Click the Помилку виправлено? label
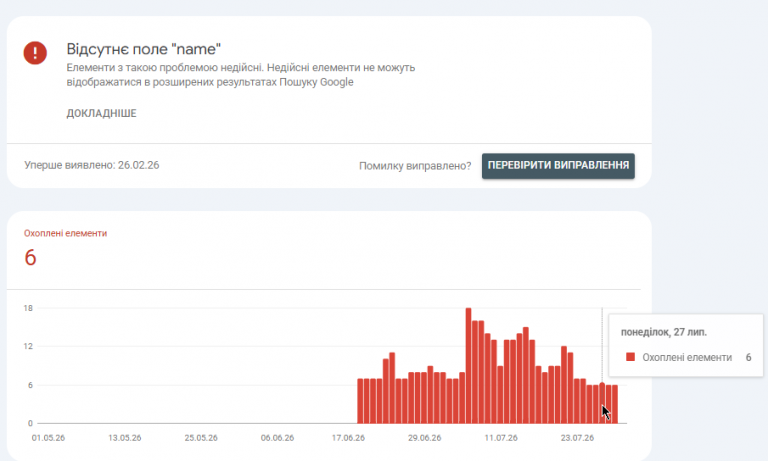The image size is (768, 461). [415, 166]
